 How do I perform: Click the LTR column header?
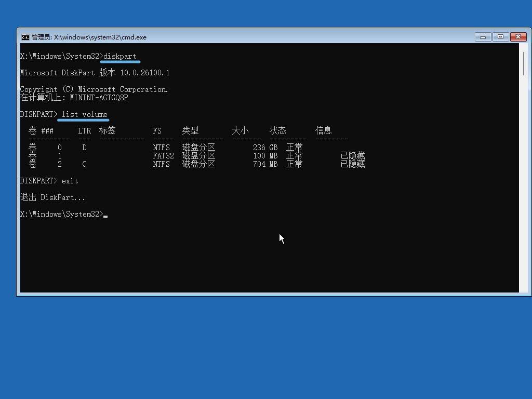tap(85, 131)
